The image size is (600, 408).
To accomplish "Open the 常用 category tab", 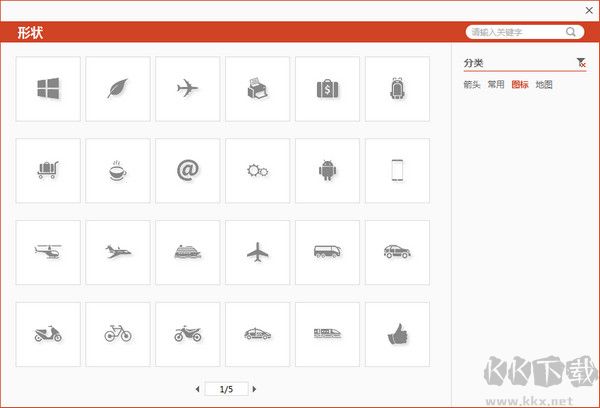I will 496,85.
